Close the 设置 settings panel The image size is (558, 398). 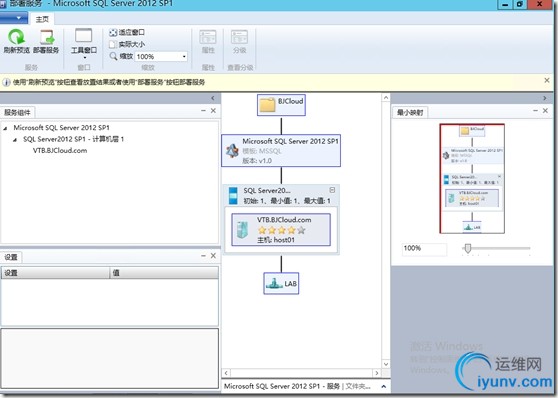(213, 256)
